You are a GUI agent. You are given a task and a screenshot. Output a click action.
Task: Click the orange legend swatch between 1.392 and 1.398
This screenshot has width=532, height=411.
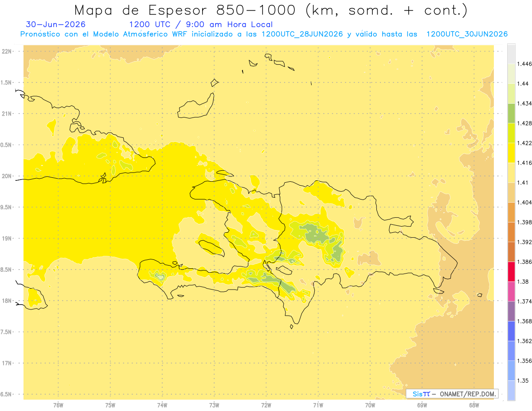click(511, 232)
